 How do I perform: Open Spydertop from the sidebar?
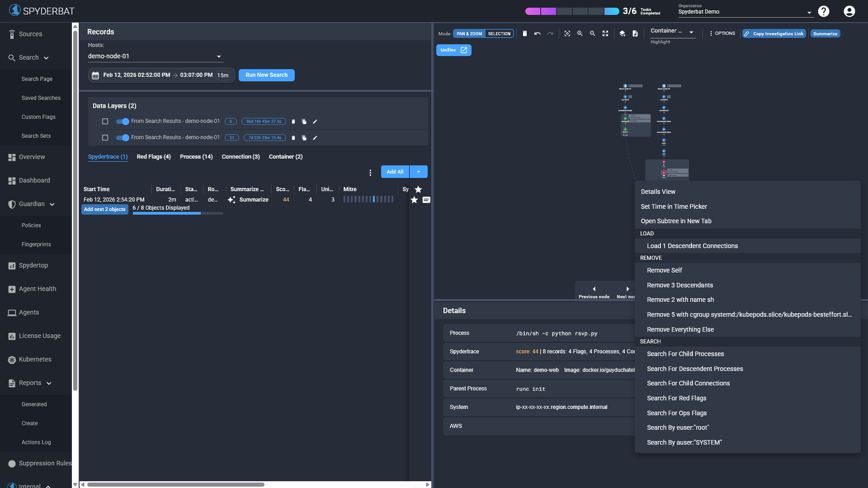click(x=33, y=265)
